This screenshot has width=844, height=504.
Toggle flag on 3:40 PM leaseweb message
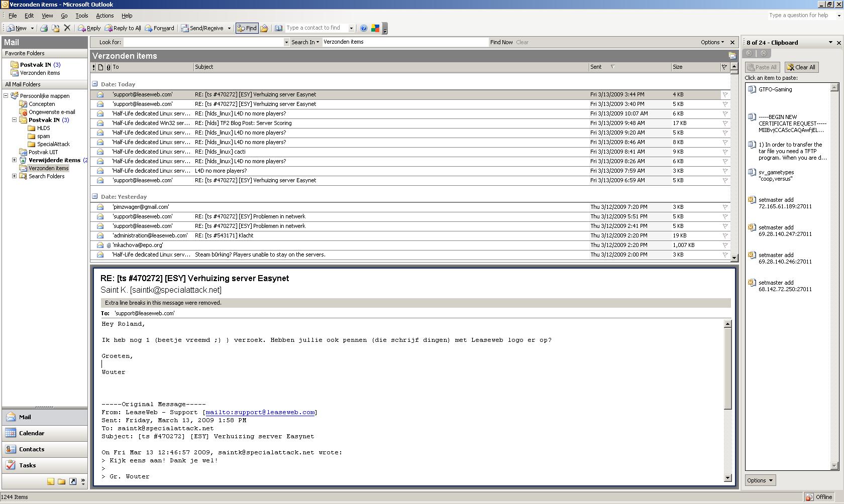pyautogui.click(x=725, y=104)
